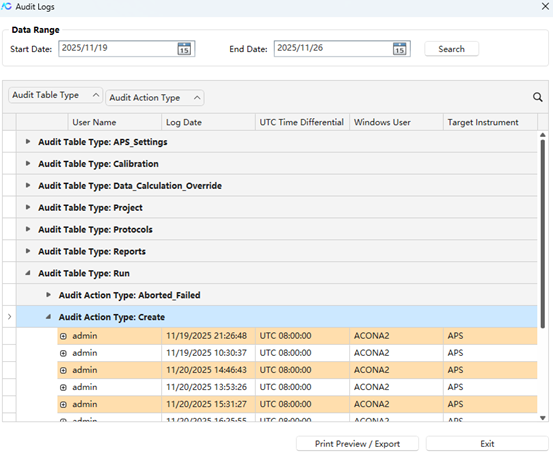The image size is (553, 457).
Task: Toggle Audit Table Type grouping sort chip
Action: [55, 95]
